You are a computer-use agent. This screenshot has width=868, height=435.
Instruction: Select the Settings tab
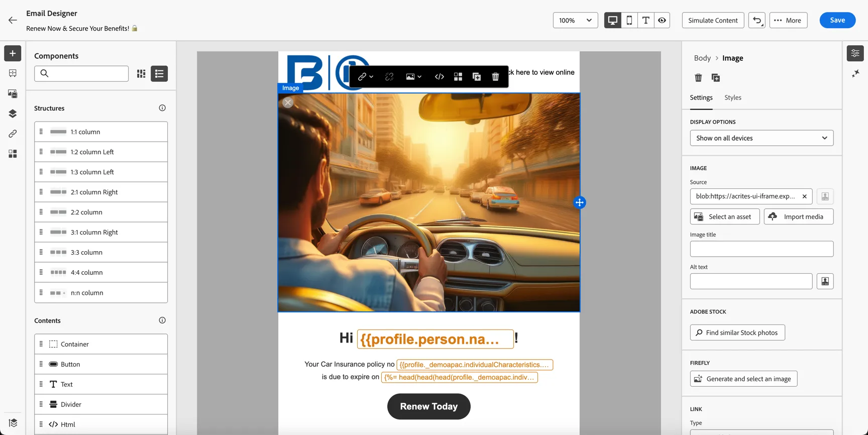[x=701, y=97]
